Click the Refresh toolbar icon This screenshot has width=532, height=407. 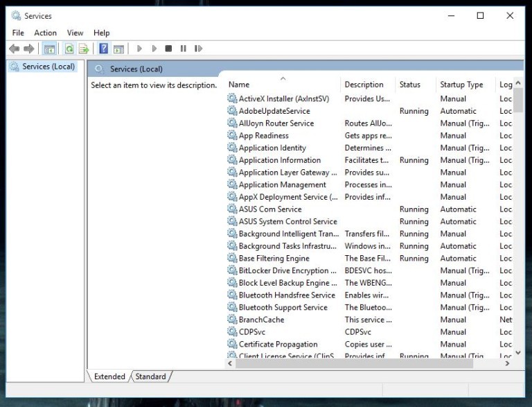[69, 49]
